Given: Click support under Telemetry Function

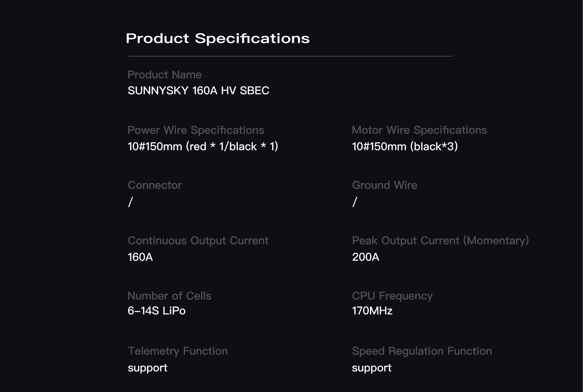Looking at the screenshot, I should point(147,368).
